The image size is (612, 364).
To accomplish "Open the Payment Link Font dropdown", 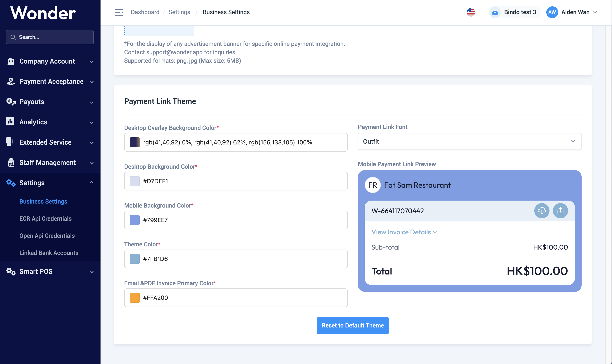I will (x=469, y=141).
